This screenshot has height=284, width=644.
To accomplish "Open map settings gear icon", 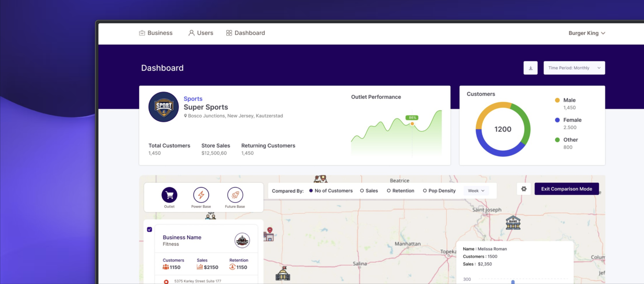I will tap(524, 189).
